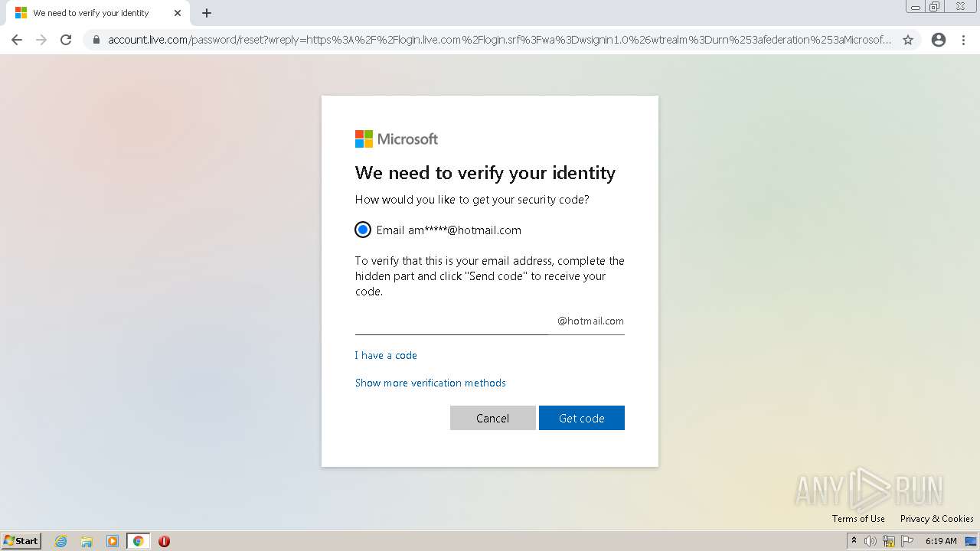Click the Microsoft logo

point(397,139)
